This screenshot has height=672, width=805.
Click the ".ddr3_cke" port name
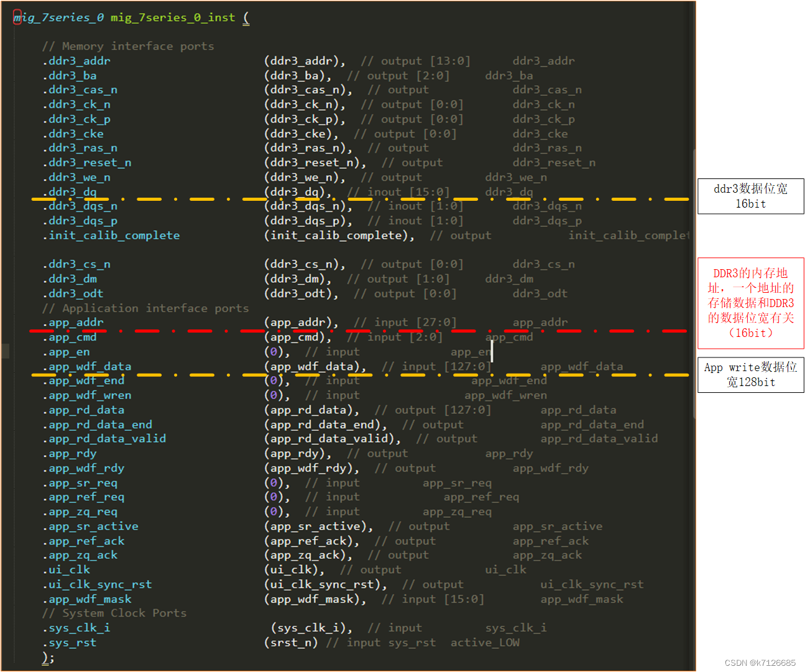[x=73, y=134]
